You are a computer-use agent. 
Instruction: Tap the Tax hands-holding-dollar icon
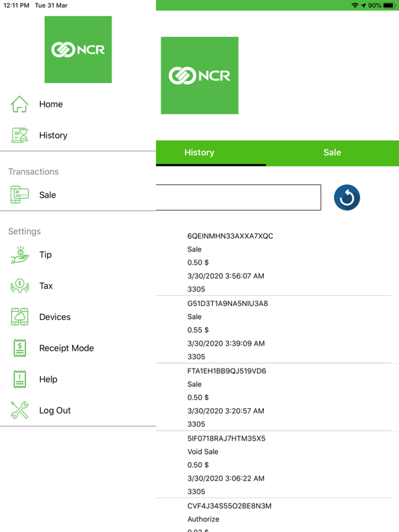click(x=19, y=285)
